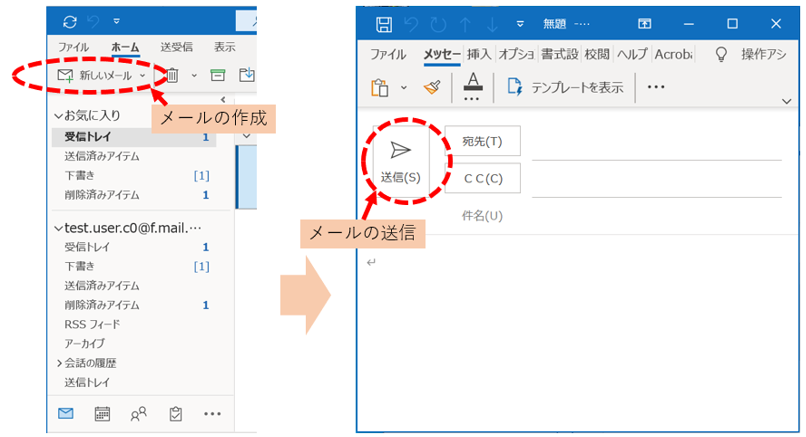Click the paste clipboard icon in the message ribbon
The height and width of the screenshot is (437, 806).
pyautogui.click(x=380, y=87)
